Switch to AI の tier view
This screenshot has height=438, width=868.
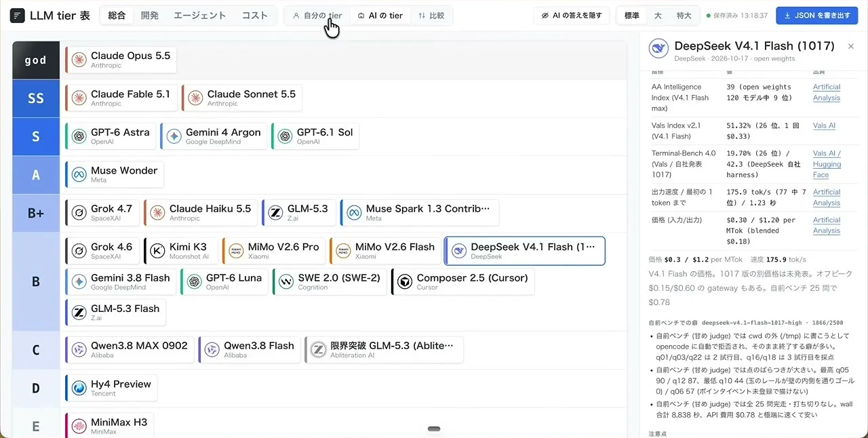(x=380, y=16)
